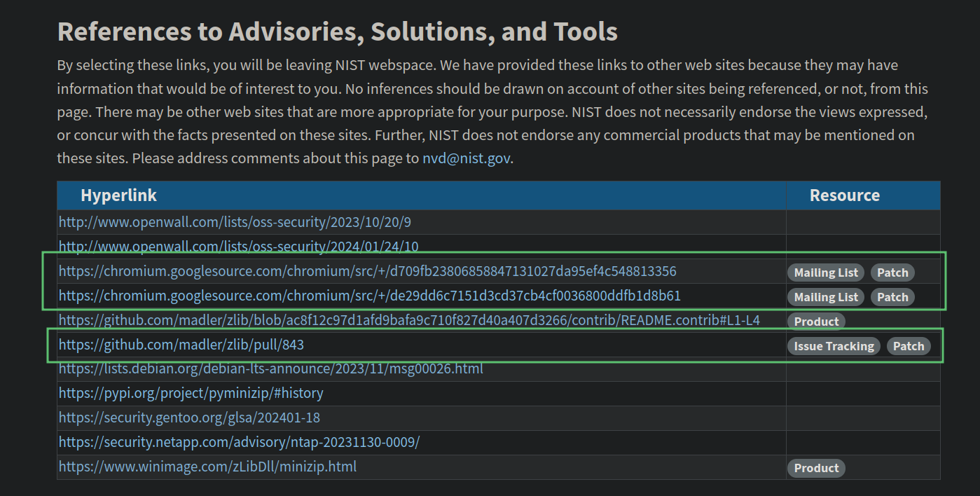Click Patch badge in pull/843 row
Screen dimensions: 980x496
click(x=909, y=346)
